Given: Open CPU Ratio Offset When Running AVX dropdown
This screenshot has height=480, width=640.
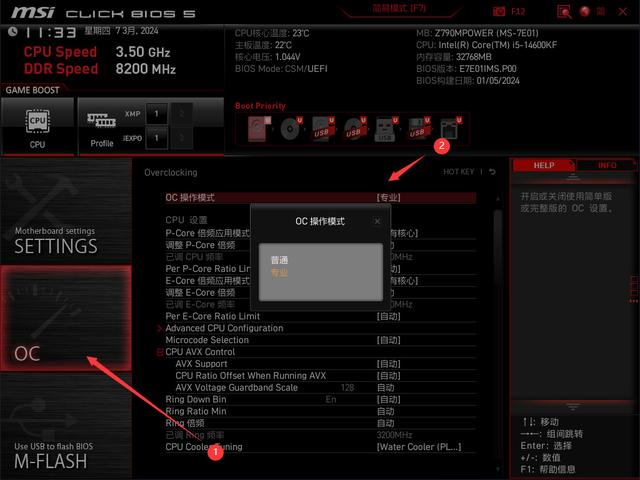Looking at the screenshot, I should 388,376.
